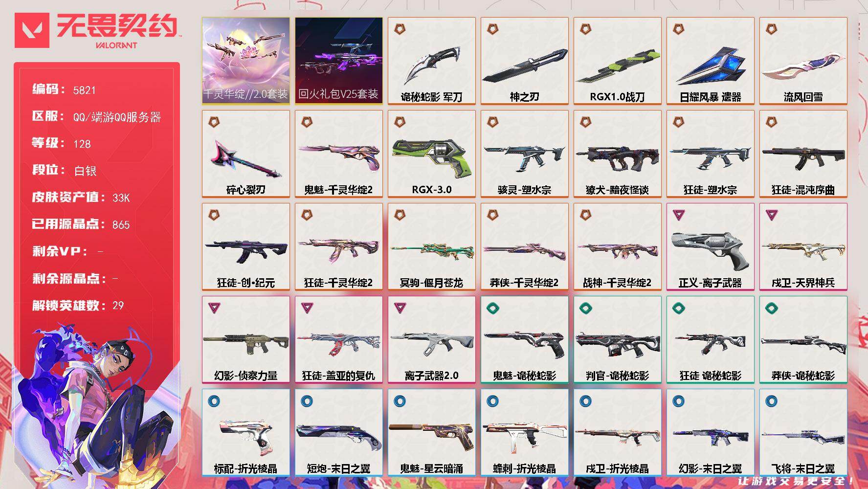Click the 诡秘蛇影 军刀 knife card
Image resolution: width=868 pixels, height=489 pixels.
(x=431, y=61)
